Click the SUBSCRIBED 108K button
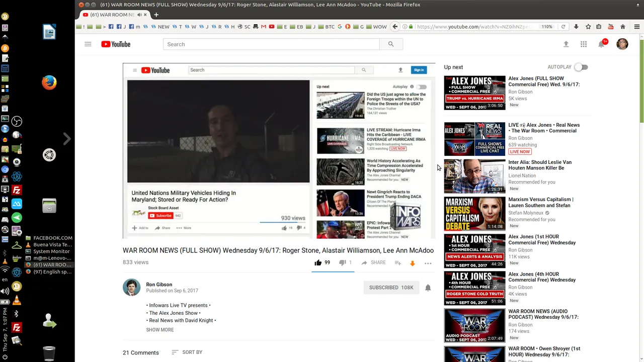The height and width of the screenshot is (362, 644). click(391, 288)
